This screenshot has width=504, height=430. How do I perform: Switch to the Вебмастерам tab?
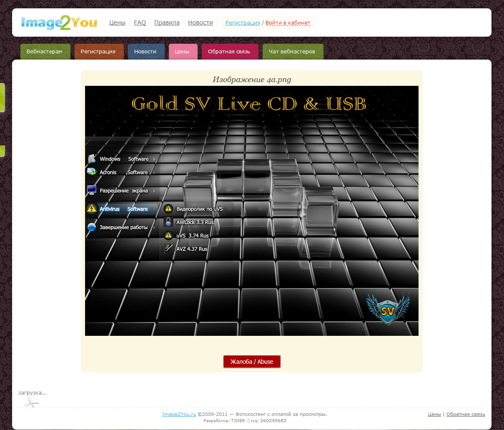point(45,52)
